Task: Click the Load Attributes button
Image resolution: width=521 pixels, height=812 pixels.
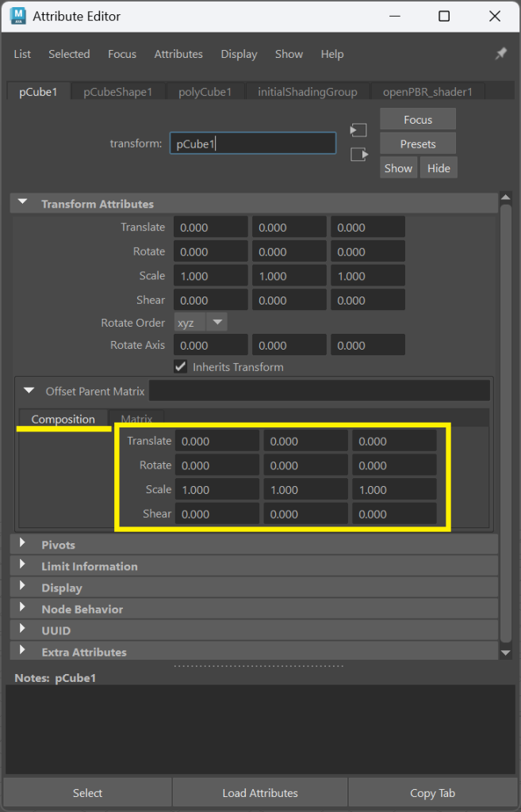Action: tap(260, 793)
